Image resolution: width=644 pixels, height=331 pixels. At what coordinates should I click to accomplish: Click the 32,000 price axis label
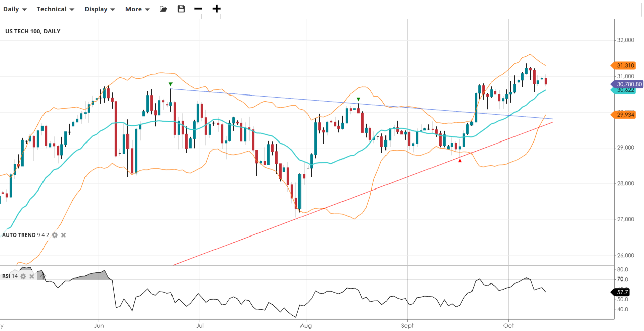click(626, 40)
